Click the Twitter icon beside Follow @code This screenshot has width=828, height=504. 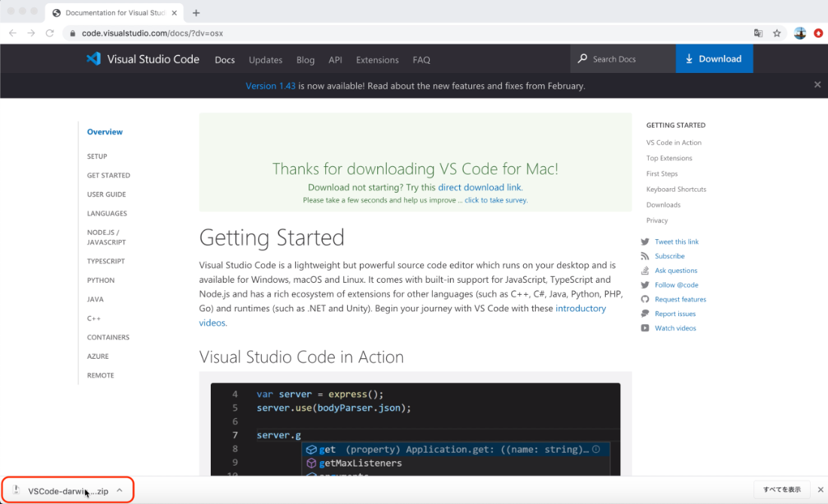[x=645, y=285]
